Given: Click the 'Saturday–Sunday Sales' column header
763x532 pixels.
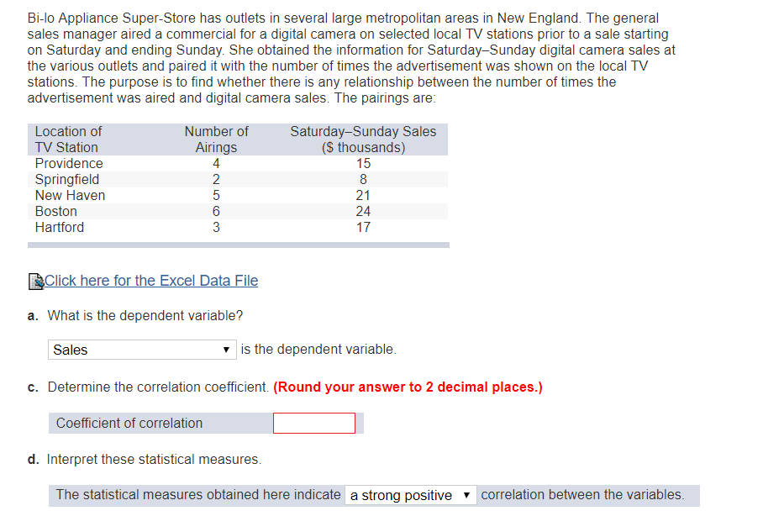Looking at the screenshot, I should (363, 140).
